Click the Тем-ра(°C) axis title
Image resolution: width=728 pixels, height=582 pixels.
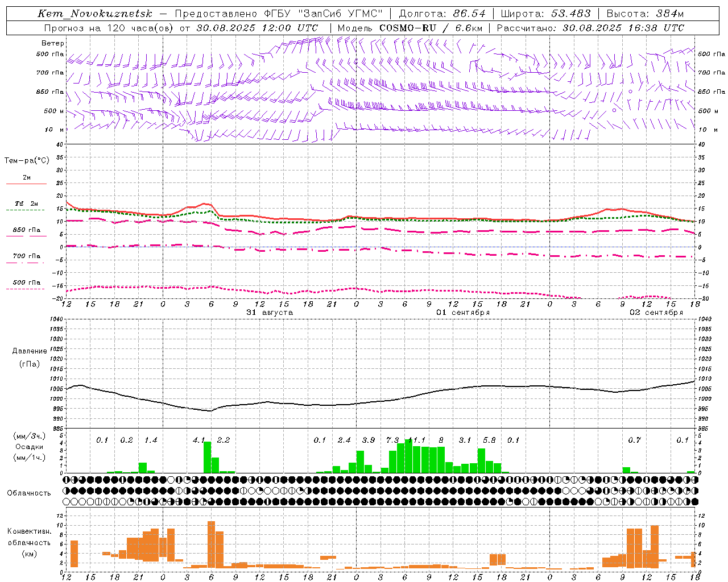(27, 161)
